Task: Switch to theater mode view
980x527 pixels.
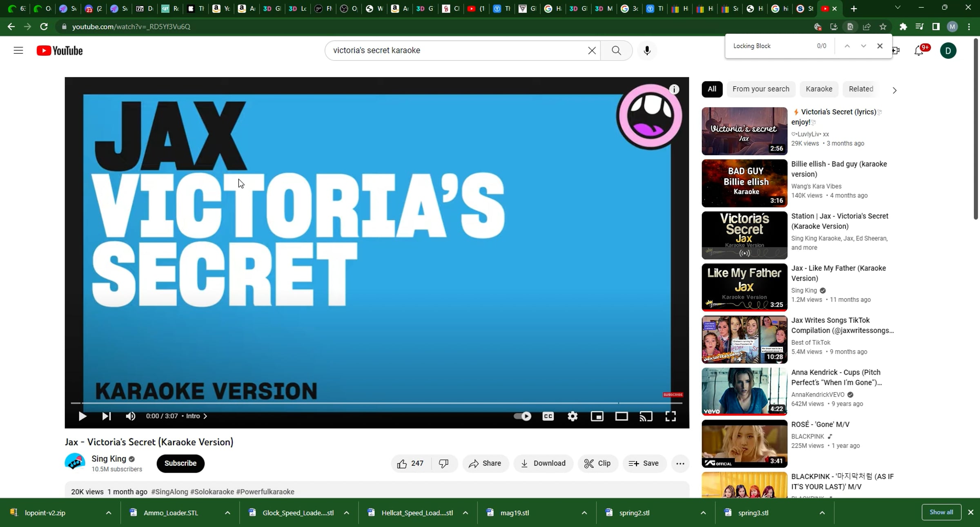Action: point(621,416)
